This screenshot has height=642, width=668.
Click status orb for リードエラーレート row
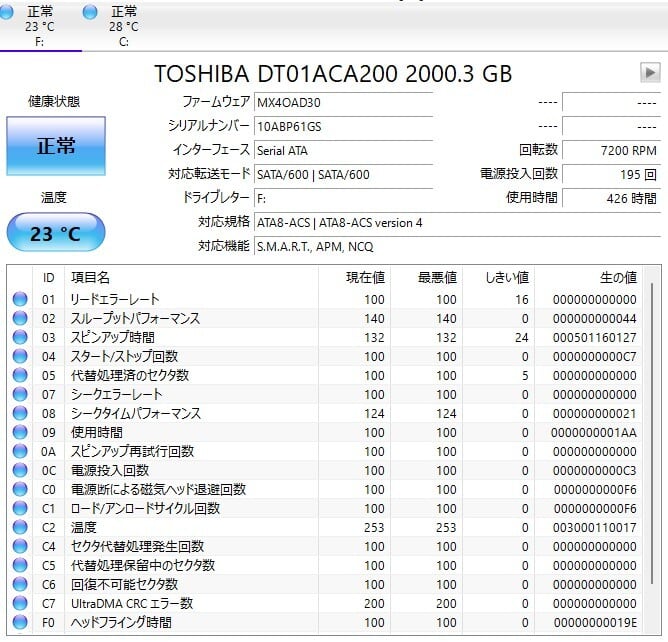click(x=20, y=299)
